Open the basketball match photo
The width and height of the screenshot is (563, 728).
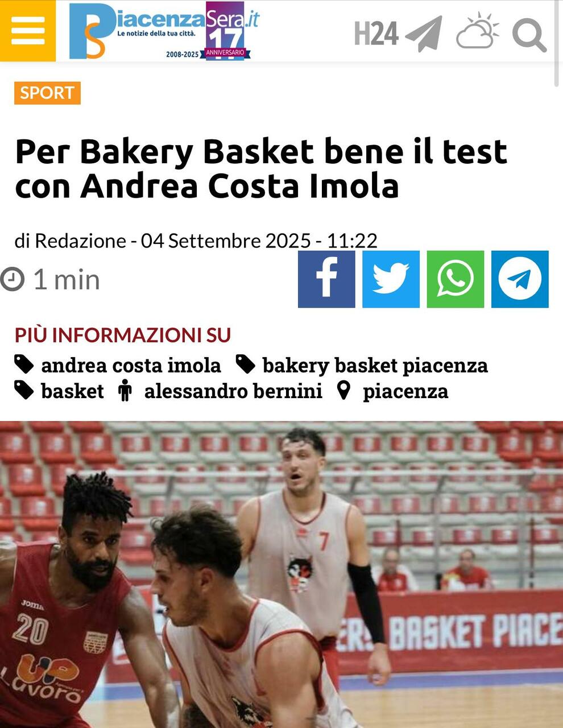tap(281, 574)
